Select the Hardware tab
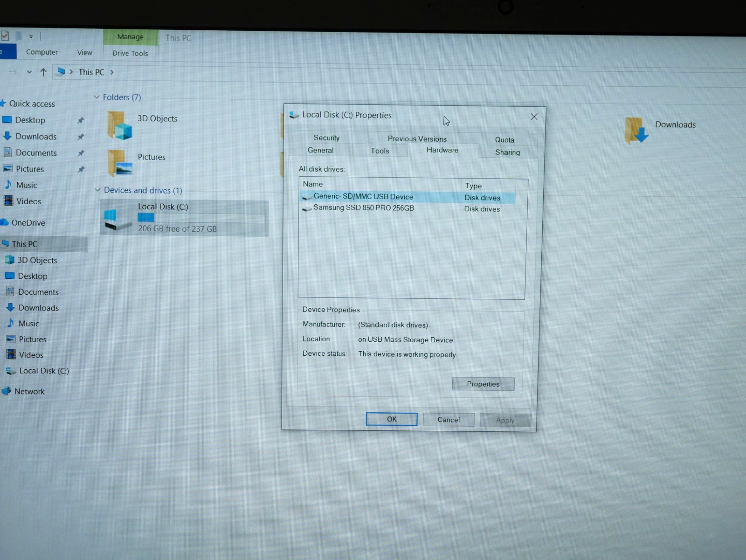The height and width of the screenshot is (560, 746). click(x=442, y=150)
